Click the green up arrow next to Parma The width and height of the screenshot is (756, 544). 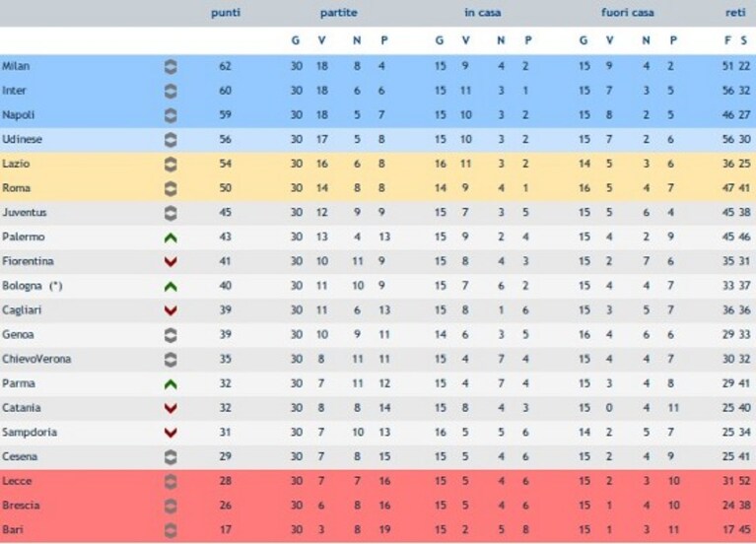coord(171,384)
